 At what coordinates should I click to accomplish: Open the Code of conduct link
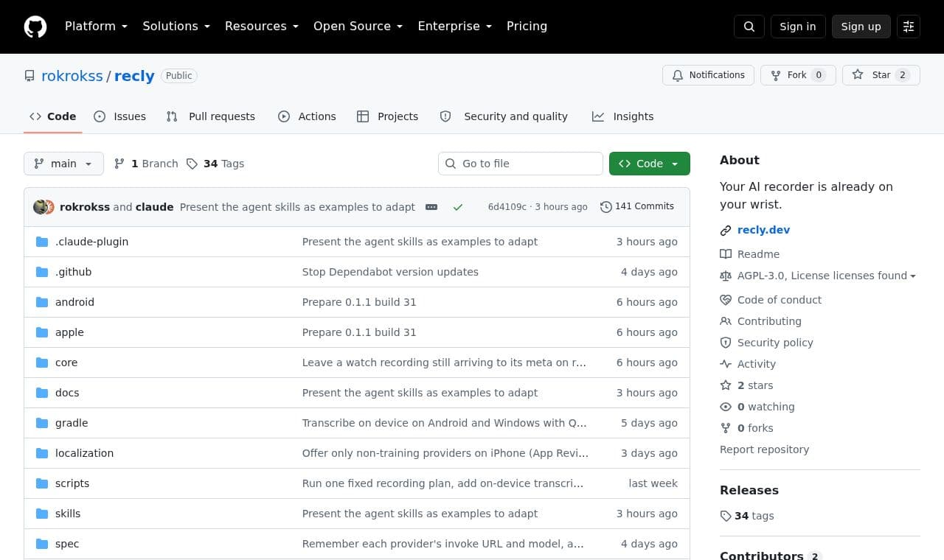[x=771, y=300]
